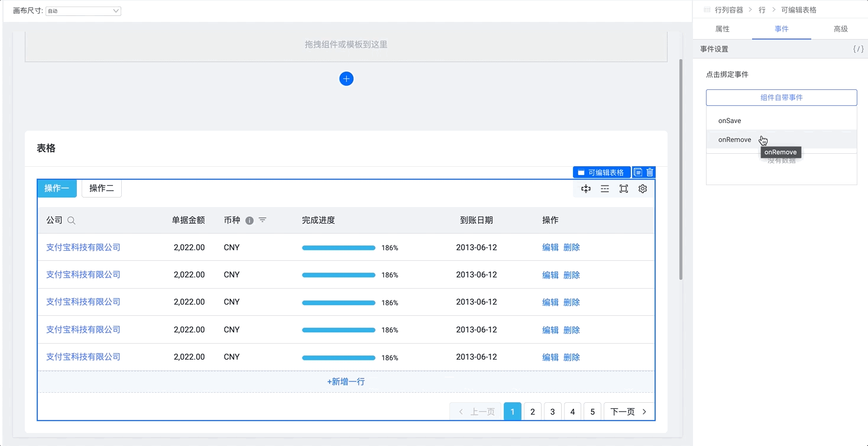The height and width of the screenshot is (446, 868).
Task: Click the 到账日期 column header
Action: click(477, 220)
